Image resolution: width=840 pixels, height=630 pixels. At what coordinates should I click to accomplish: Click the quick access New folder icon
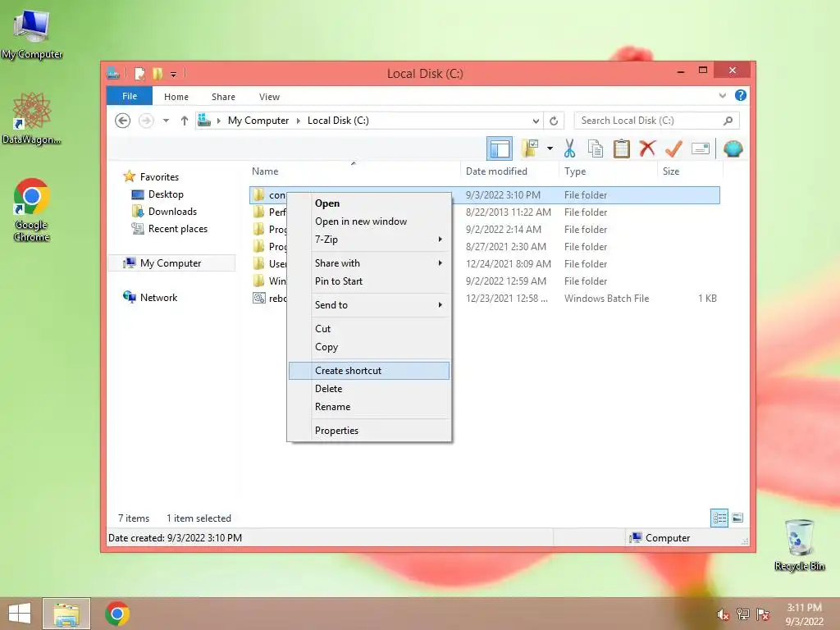click(157, 73)
